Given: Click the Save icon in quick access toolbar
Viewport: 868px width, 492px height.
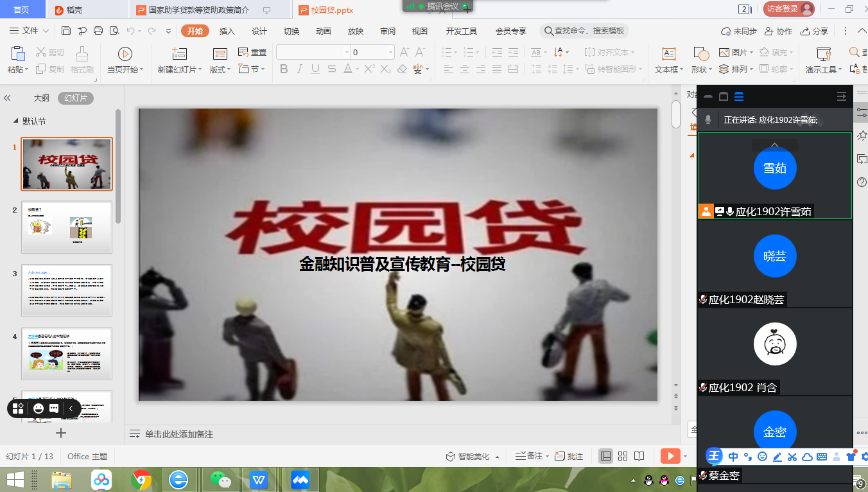Looking at the screenshot, I should pyautogui.click(x=66, y=31).
